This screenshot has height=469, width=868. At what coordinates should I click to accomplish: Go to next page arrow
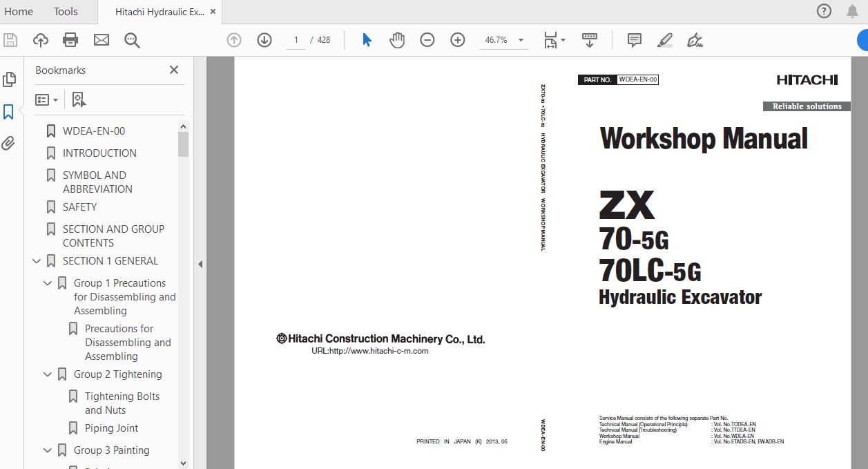264,40
